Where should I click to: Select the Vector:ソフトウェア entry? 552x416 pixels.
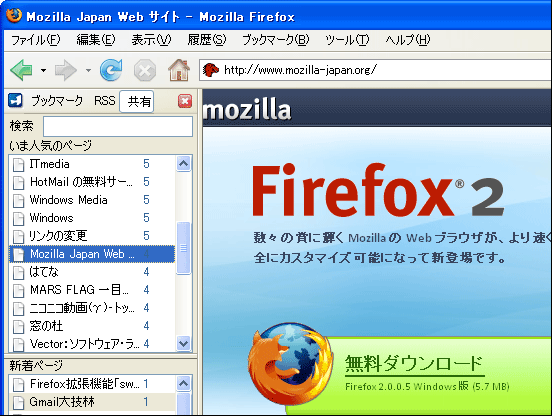tap(92, 344)
